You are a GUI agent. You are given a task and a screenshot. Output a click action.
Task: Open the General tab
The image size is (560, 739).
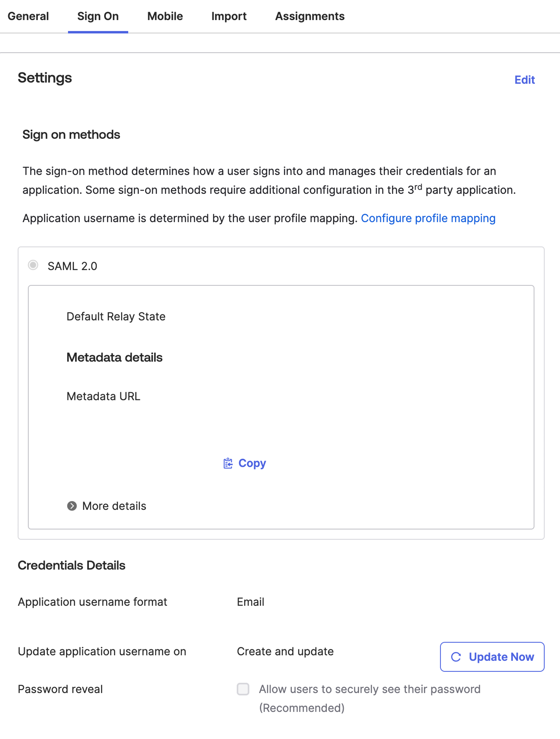pos(28,16)
